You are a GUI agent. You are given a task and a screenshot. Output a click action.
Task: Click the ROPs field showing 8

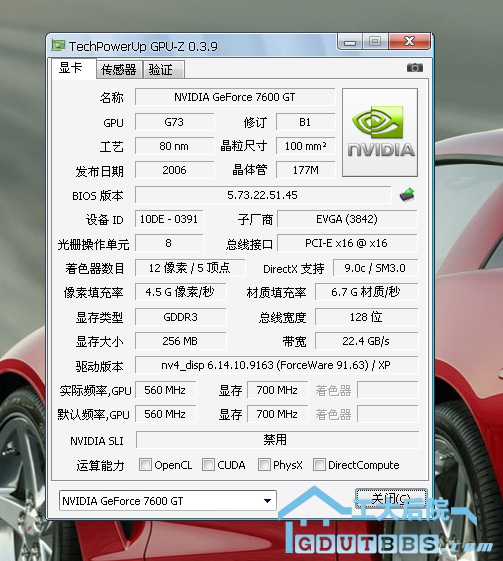[x=169, y=243]
